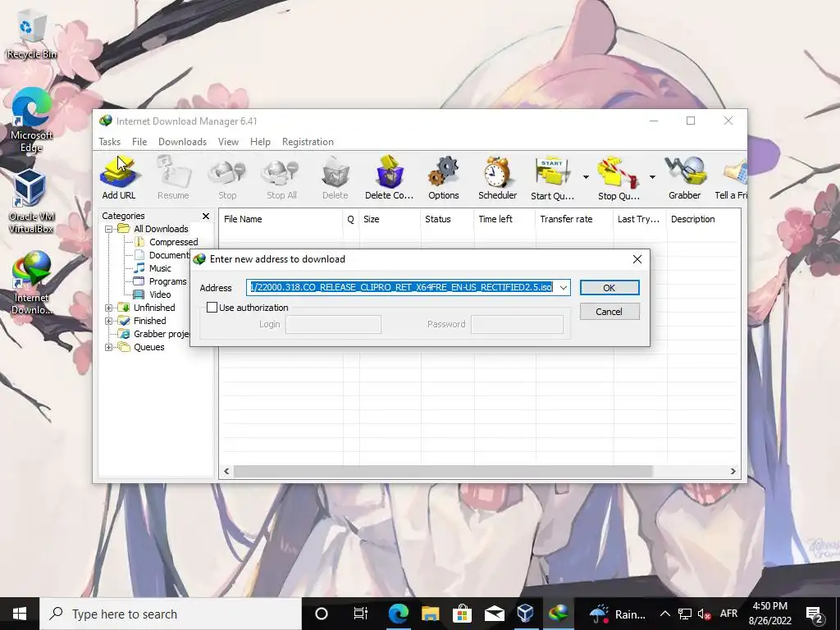Open the Tasks menu
840x630 pixels.
pyautogui.click(x=109, y=142)
